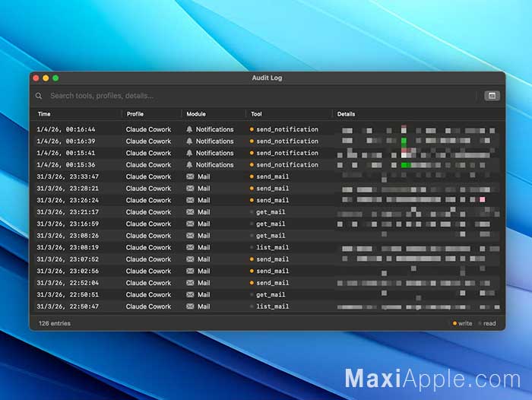Sort by the Profile column header
This screenshot has height=400, width=532.
pos(135,114)
